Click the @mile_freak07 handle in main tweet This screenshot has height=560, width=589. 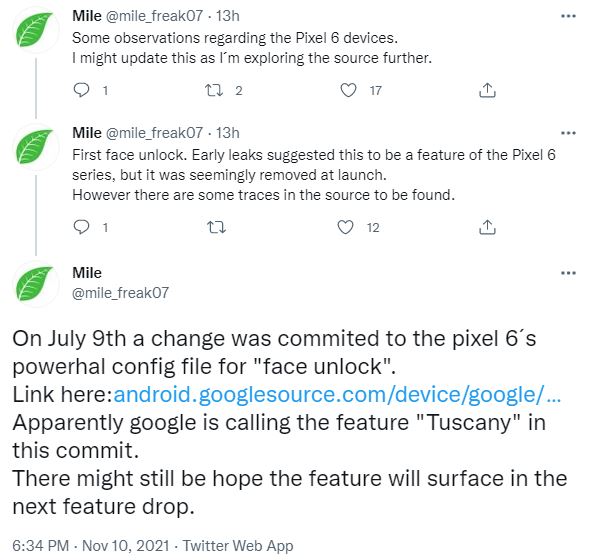120,293
